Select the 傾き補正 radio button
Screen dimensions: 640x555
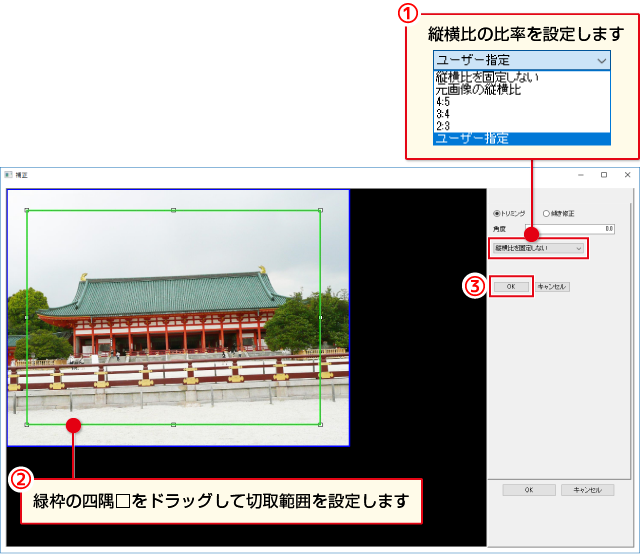(546, 213)
